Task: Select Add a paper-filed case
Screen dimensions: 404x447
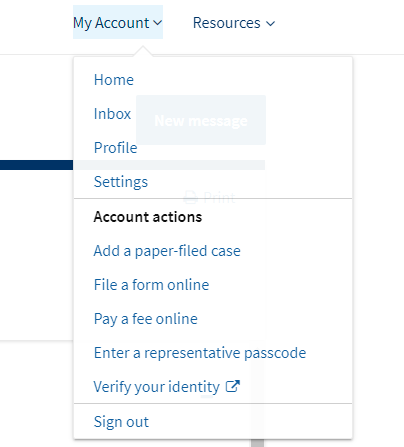Action: [x=167, y=251]
